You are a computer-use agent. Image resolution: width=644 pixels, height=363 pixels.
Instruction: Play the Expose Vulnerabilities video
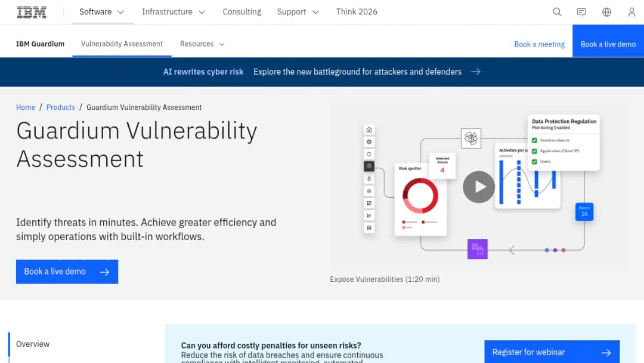pyautogui.click(x=479, y=187)
